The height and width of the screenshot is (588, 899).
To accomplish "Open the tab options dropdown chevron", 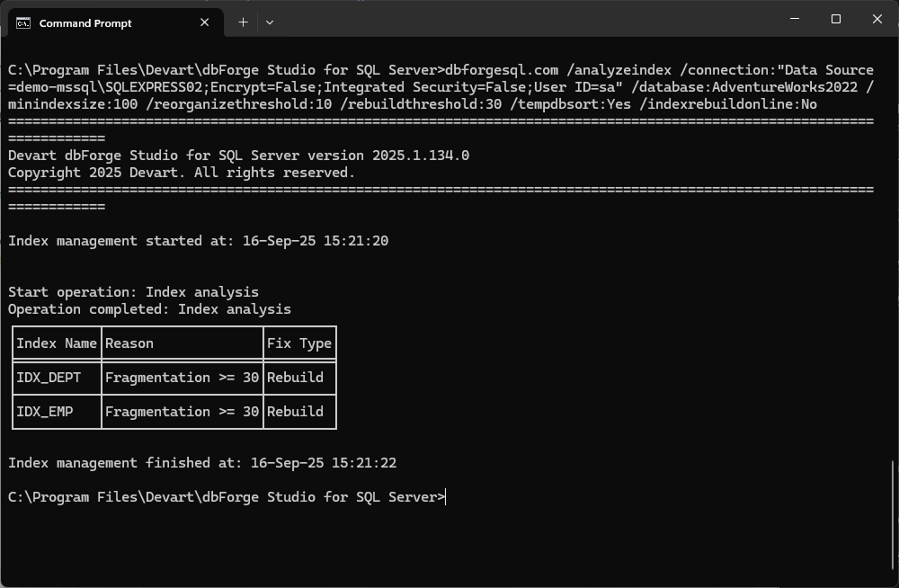I will coord(269,22).
